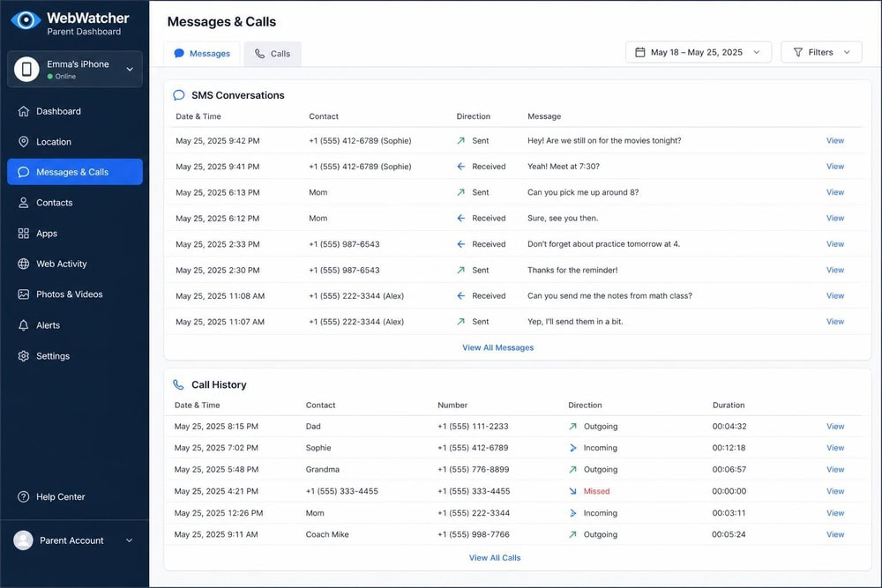View the 'Hey! Are we still on' message

pos(834,140)
